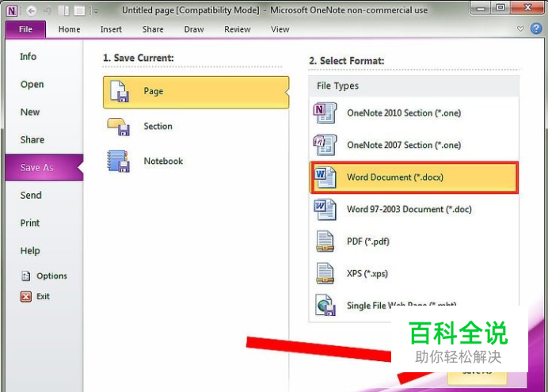Select PDF (*.pdf) format
The image size is (548, 392).
414,242
